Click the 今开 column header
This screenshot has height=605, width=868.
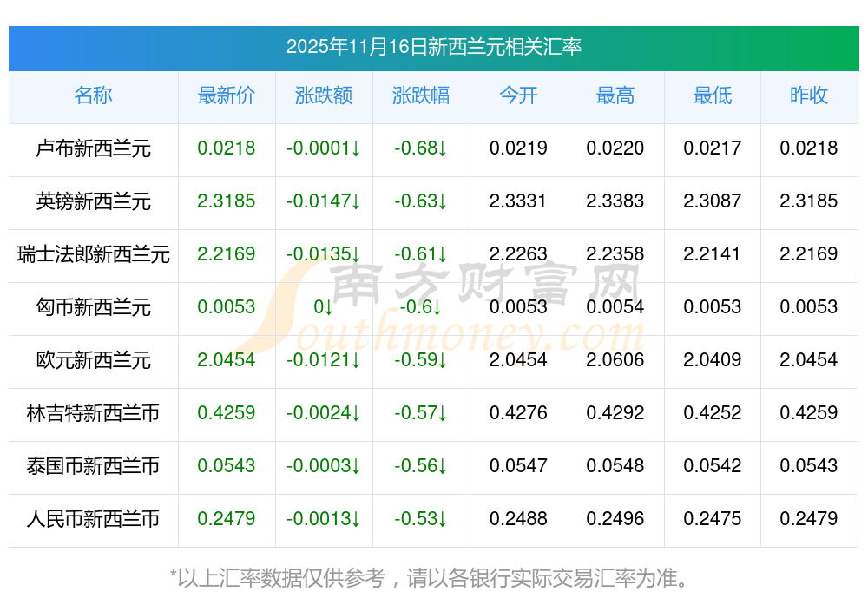coord(518,95)
